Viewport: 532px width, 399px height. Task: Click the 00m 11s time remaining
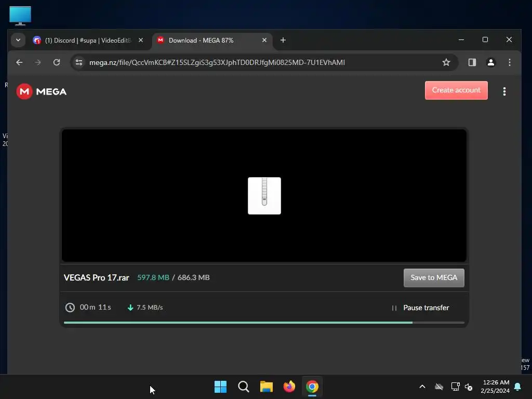pos(96,307)
